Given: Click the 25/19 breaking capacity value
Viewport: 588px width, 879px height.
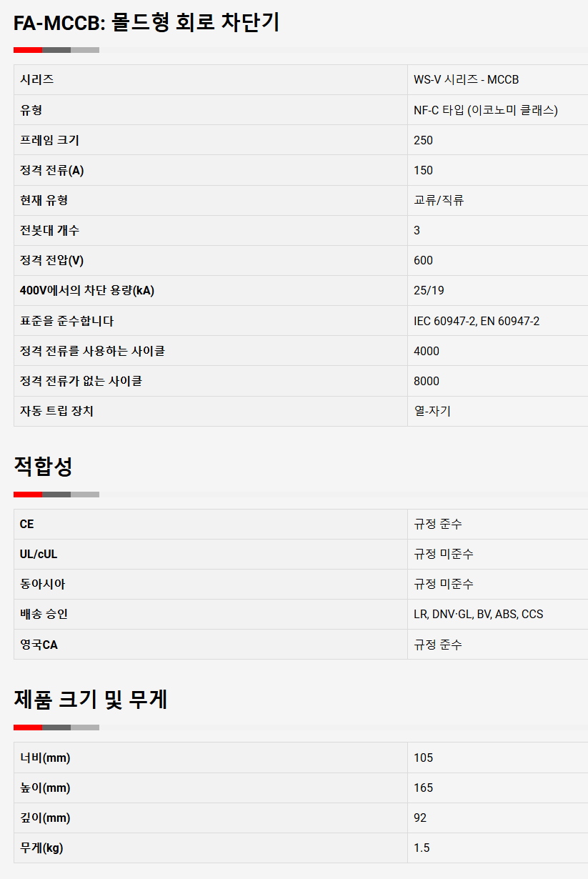Looking at the screenshot, I should click(429, 290).
